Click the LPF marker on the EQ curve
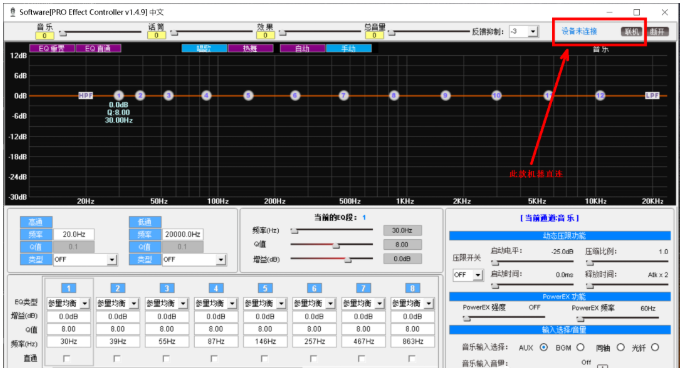The width and height of the screenshot is (683, 368). click(652, 95)
